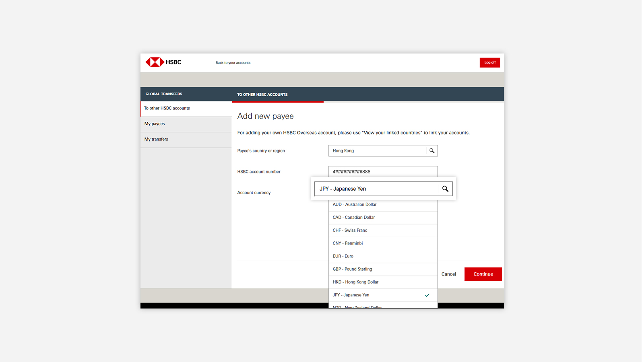Click the GLOBAL TRANSFERS header

click(x=164, y=94)
